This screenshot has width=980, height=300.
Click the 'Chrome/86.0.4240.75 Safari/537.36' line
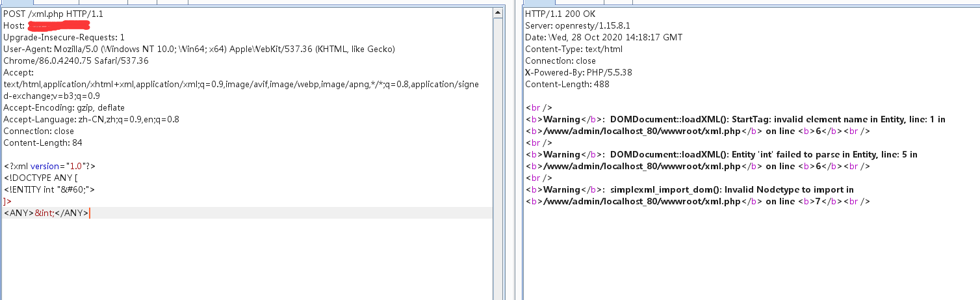76,61
